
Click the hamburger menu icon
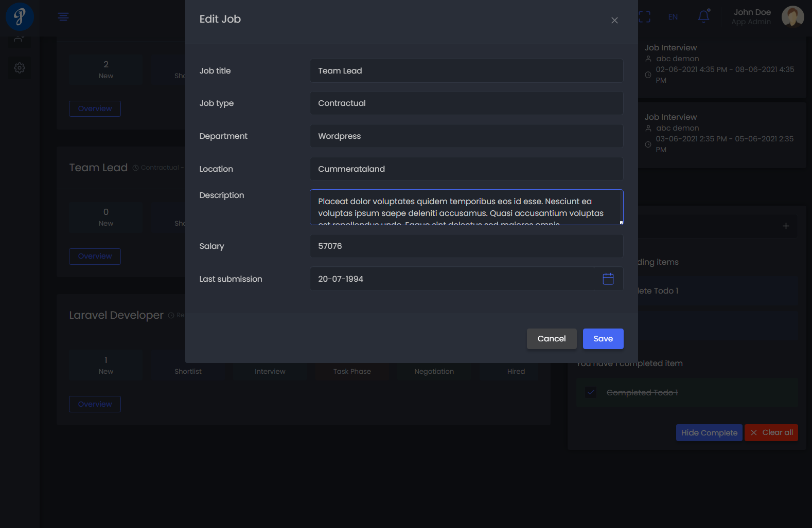tap(63, 17)
